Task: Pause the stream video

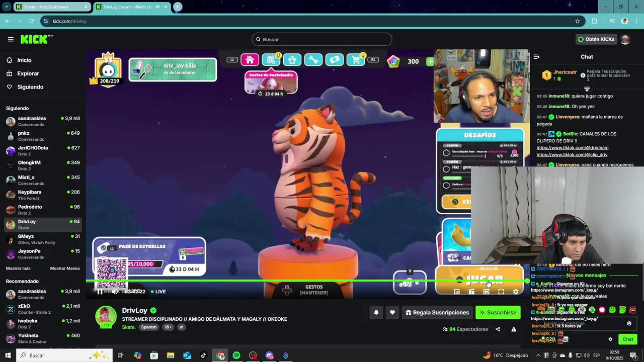Action: [100, 292]
